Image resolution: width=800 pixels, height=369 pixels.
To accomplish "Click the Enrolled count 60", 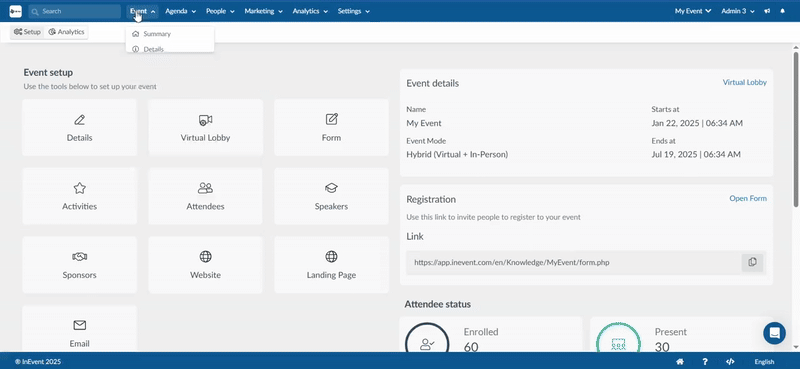I will pyautogui.click(x=471, y=348).
